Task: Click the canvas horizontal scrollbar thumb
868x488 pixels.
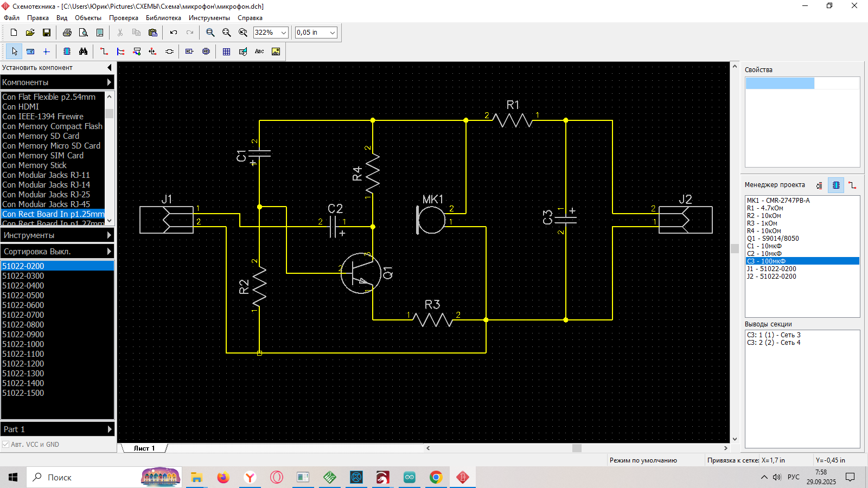Action: tap(577, 448)
